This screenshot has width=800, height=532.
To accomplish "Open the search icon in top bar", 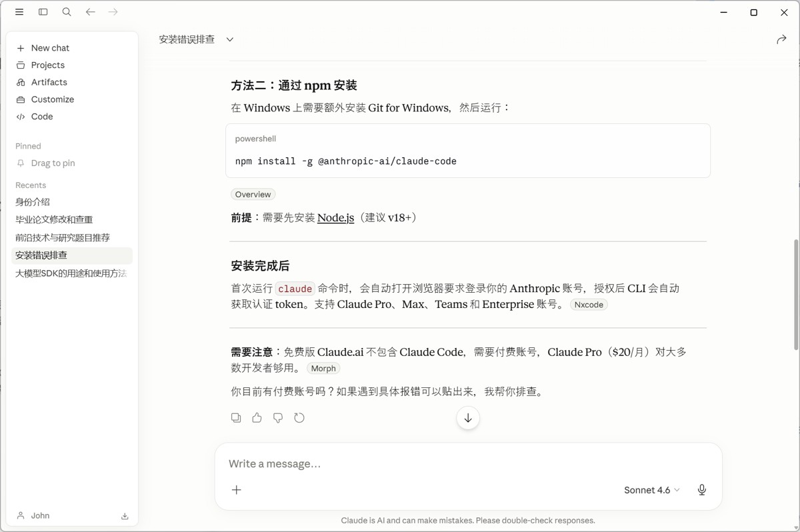I will point(67,12).
